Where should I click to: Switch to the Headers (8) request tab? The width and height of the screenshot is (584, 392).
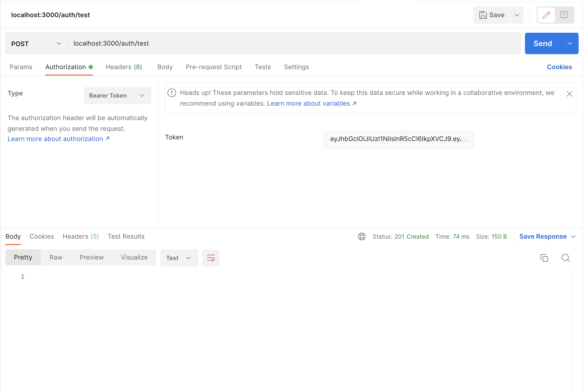point(124,67)
